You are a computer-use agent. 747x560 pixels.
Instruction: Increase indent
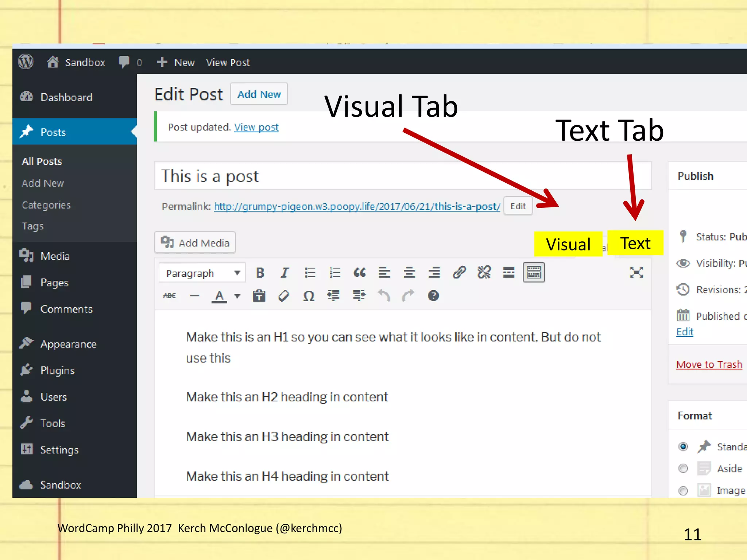[x=359, y=296]
